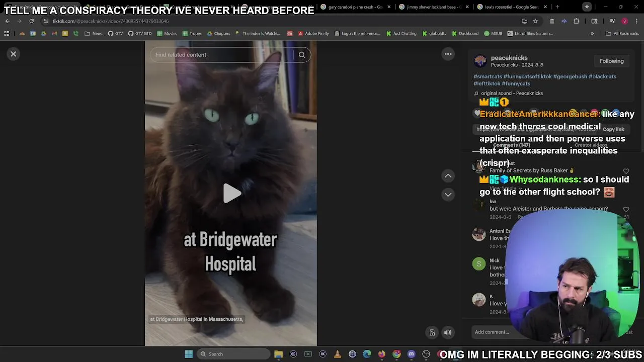
Task: Open List of films featurin... bookmark
Action: tap(530, 34)
